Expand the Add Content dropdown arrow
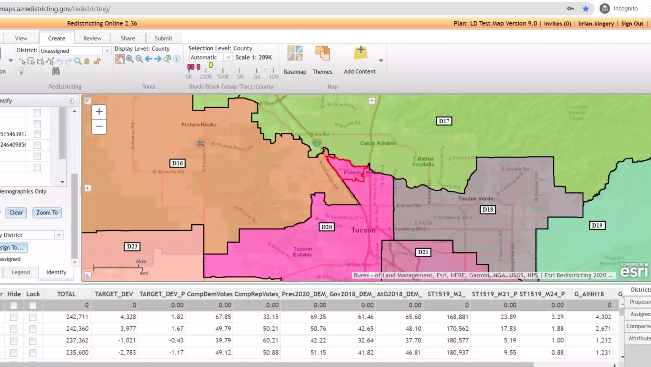This screenshot has width=651, height=367. pyautogui.click(x=381, y=61)
